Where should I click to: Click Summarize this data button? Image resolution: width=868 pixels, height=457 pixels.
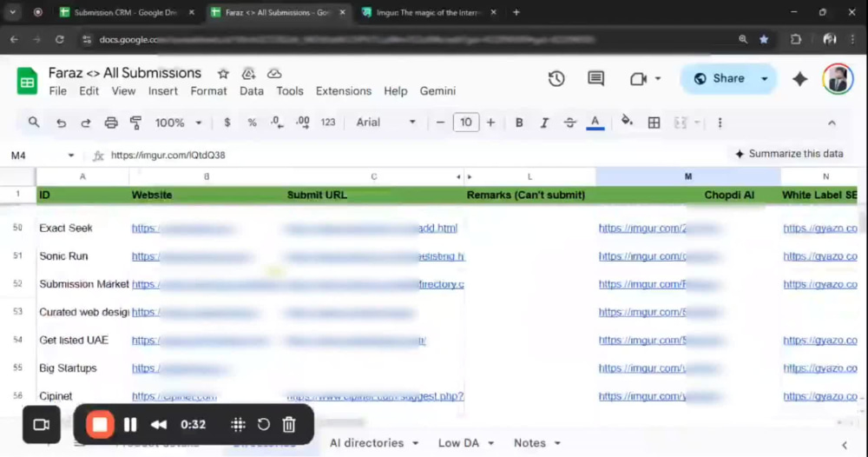coord(789,154)
